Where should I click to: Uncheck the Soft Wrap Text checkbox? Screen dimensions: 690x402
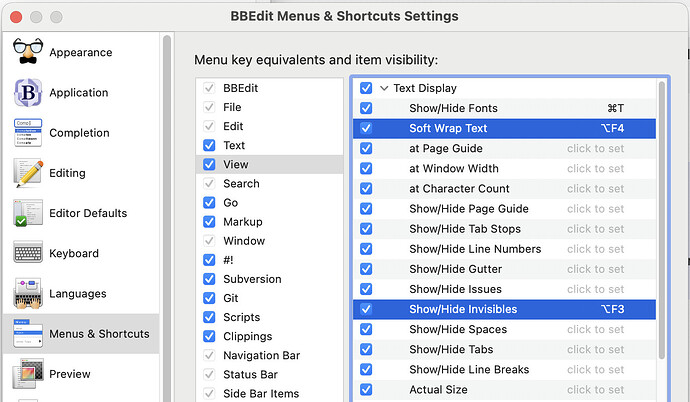(366, 128)
